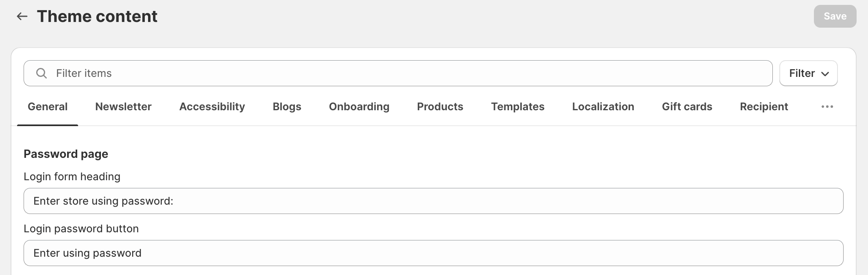Open the overflow menu with more tab options

pyautogui.click(x=827, y=107)
